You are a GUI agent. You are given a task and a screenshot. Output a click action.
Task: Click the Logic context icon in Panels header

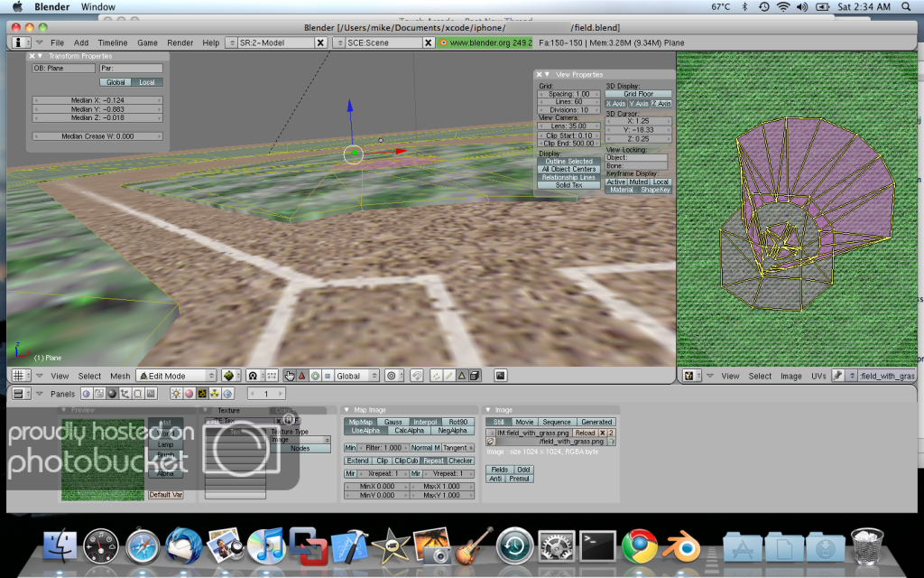click(x=87, y=394)
